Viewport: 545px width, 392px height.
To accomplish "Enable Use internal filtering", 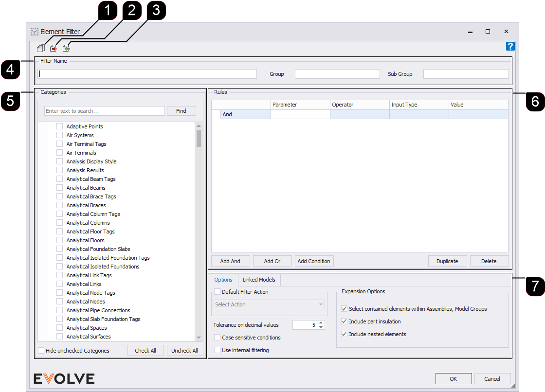I will [x=217, y=350].
